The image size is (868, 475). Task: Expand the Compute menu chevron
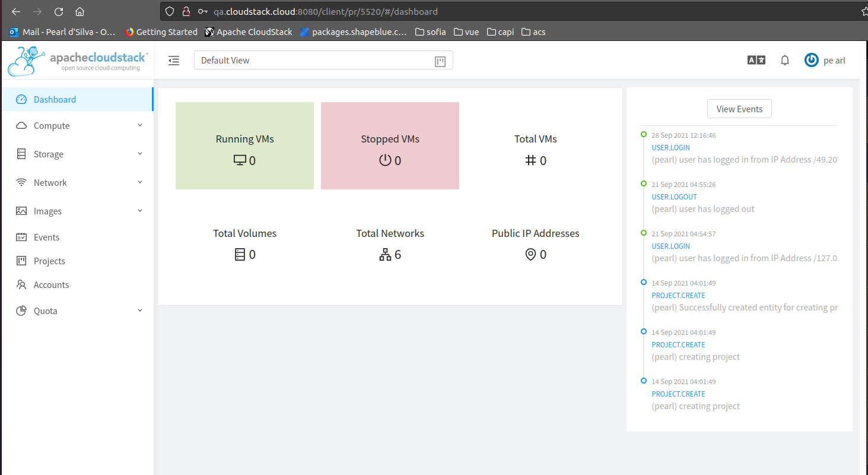point(140,125)
